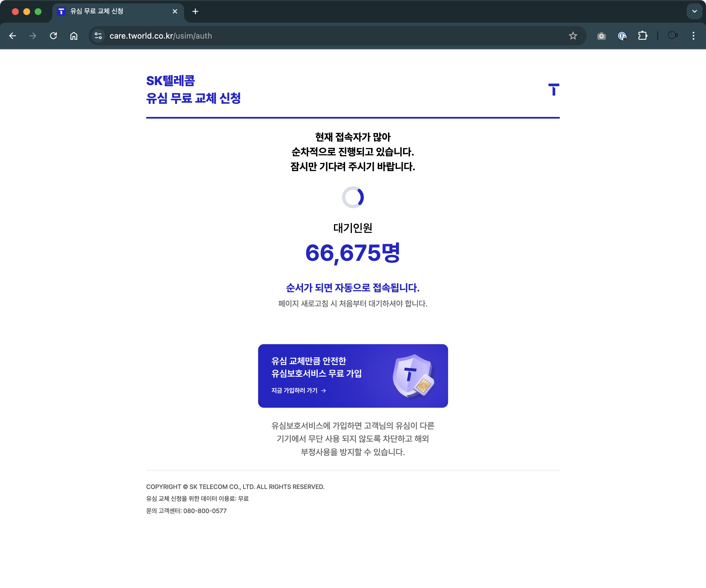Open the Extensions puzzle piece menu
This screenshot has height=588, width=706.
click(x=642, y=36)
